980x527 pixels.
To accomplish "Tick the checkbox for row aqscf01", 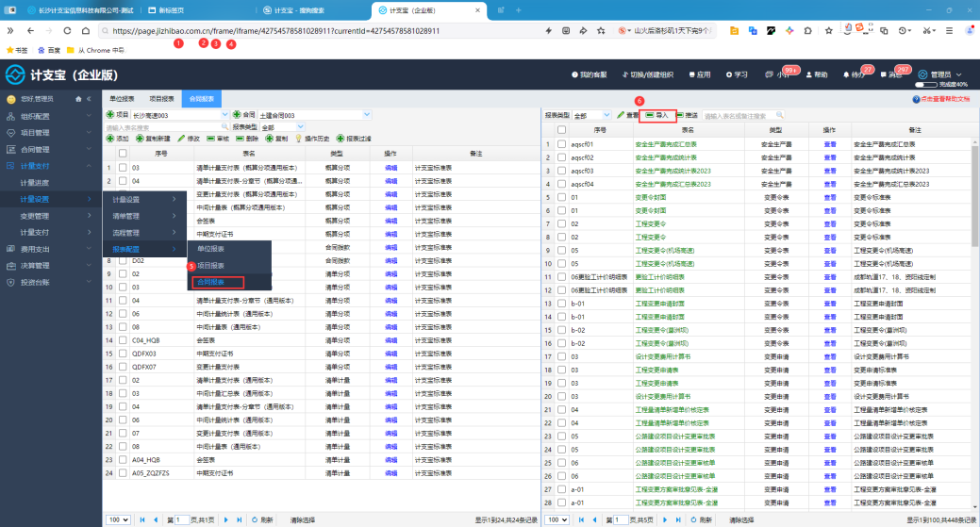I will click(x=561, y=144).
